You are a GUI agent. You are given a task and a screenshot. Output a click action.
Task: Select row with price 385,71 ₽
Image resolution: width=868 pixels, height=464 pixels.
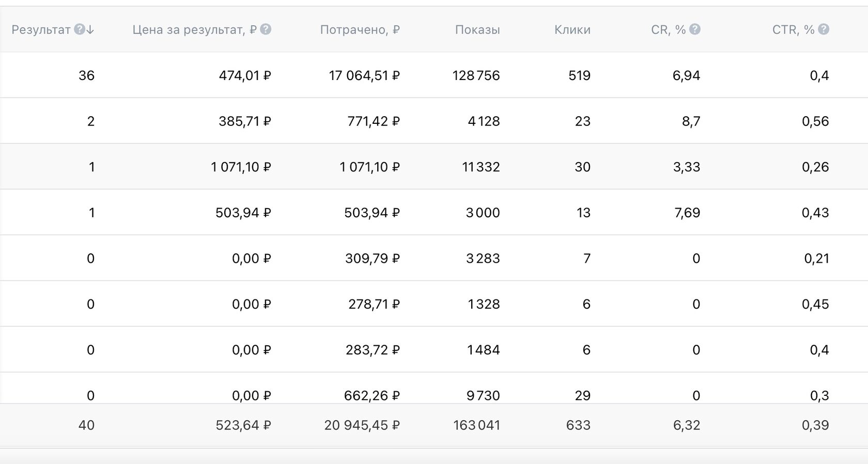(x=434, y=121)
